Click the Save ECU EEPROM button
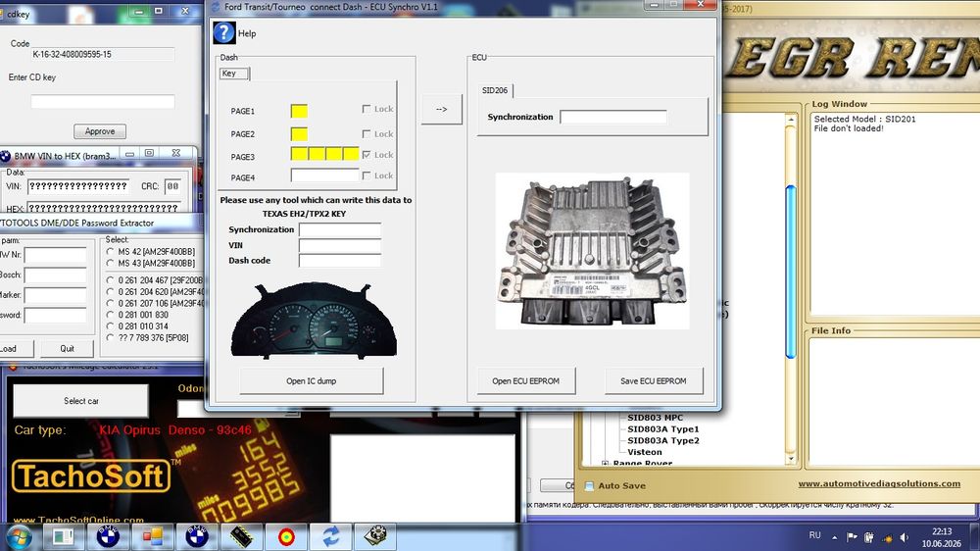The width and height of the screenshot is (980, 551). point(653,380)
